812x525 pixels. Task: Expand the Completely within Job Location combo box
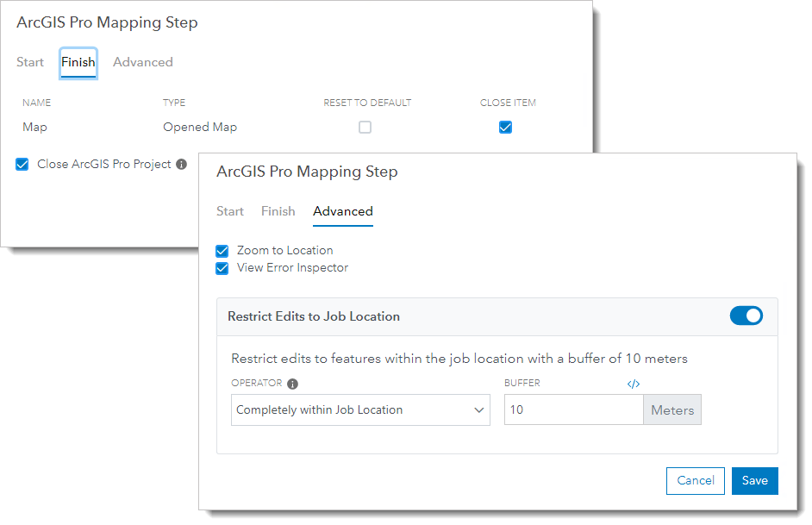coord(360,409)
